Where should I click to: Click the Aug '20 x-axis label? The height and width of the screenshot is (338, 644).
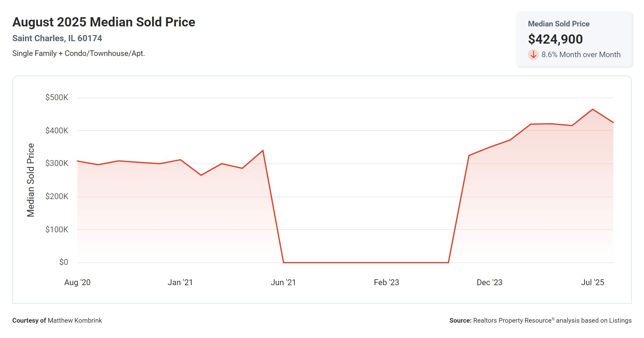click(x=77, y=282)
